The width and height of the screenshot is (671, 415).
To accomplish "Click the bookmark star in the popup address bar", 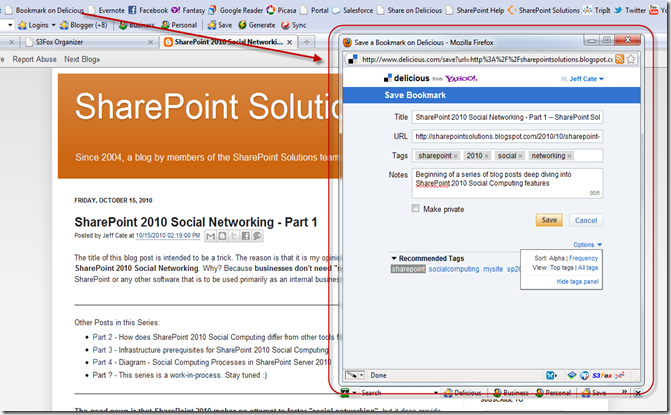I will click(634, 60).
